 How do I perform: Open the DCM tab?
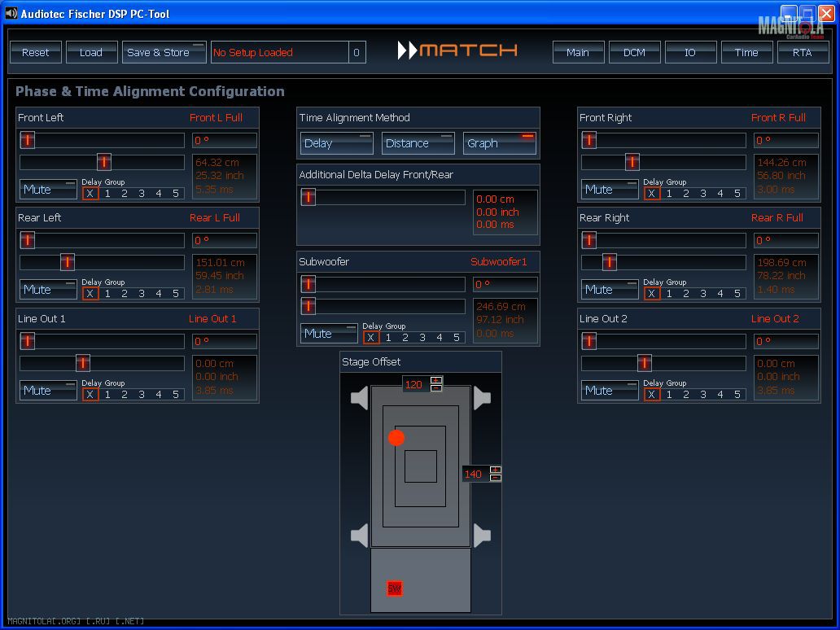point(634,52)
